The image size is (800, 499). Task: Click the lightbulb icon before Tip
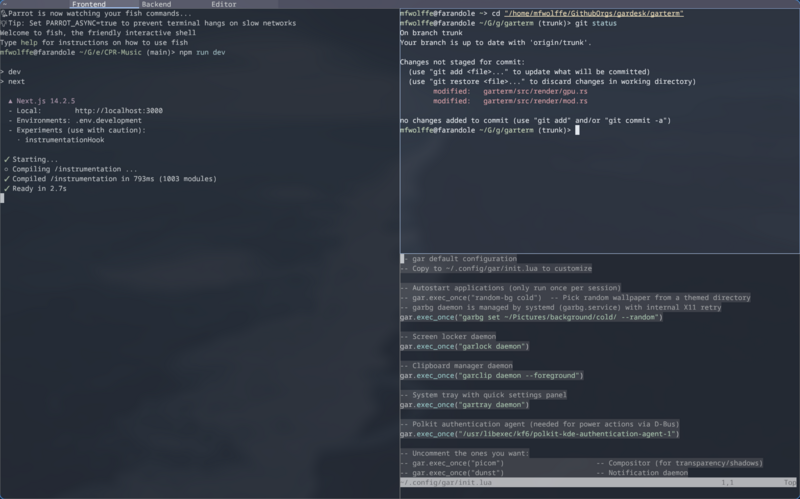pos(4,23)
